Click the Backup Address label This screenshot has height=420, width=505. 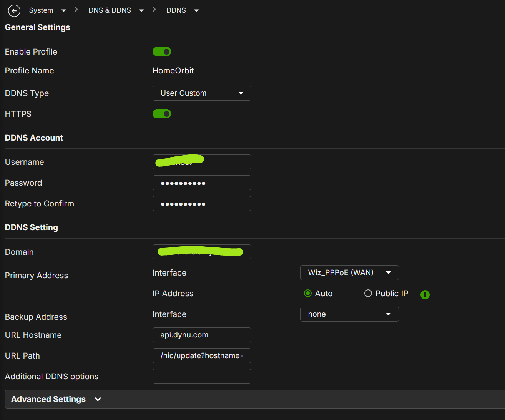click(x=36, y=317)
